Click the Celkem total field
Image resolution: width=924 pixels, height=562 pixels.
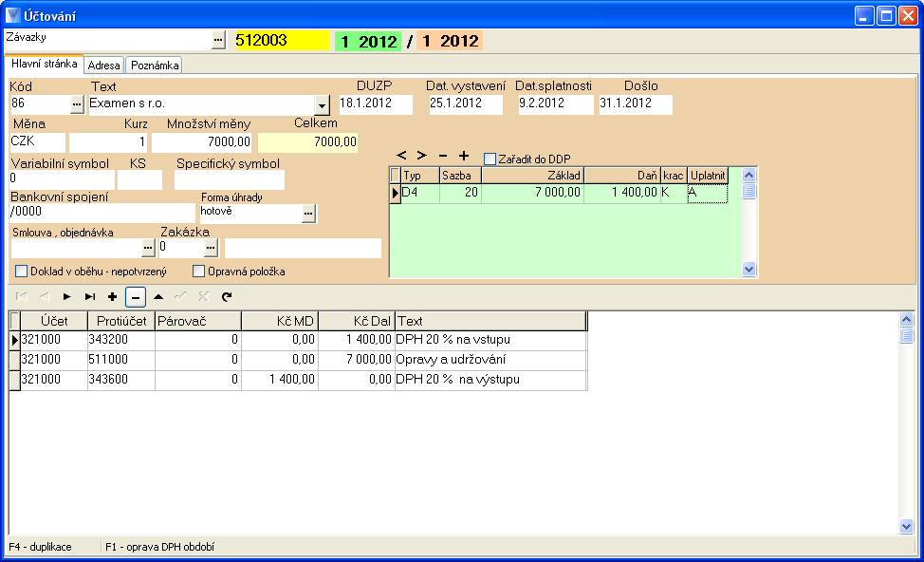click(307, 142)
